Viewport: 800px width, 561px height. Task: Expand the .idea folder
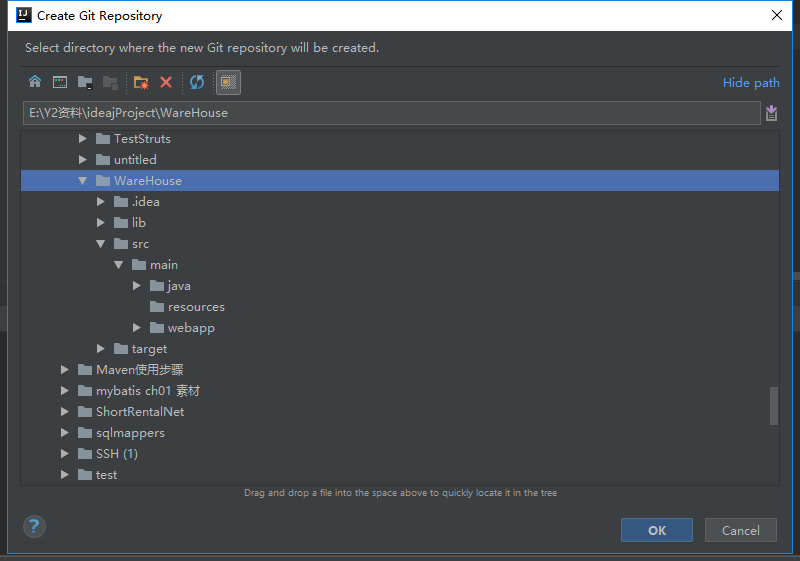pos(101,202)
